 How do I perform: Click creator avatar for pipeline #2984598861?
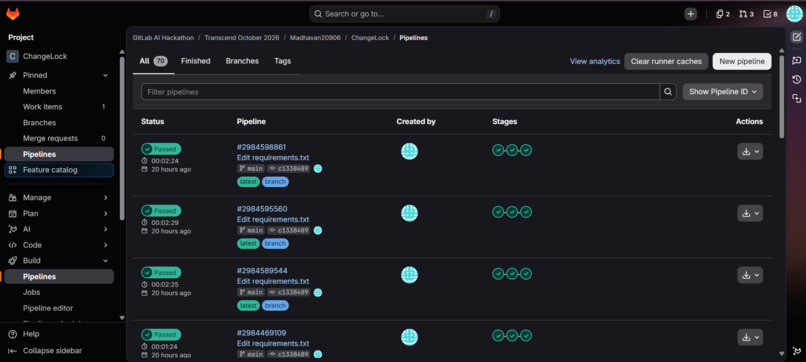409,151
